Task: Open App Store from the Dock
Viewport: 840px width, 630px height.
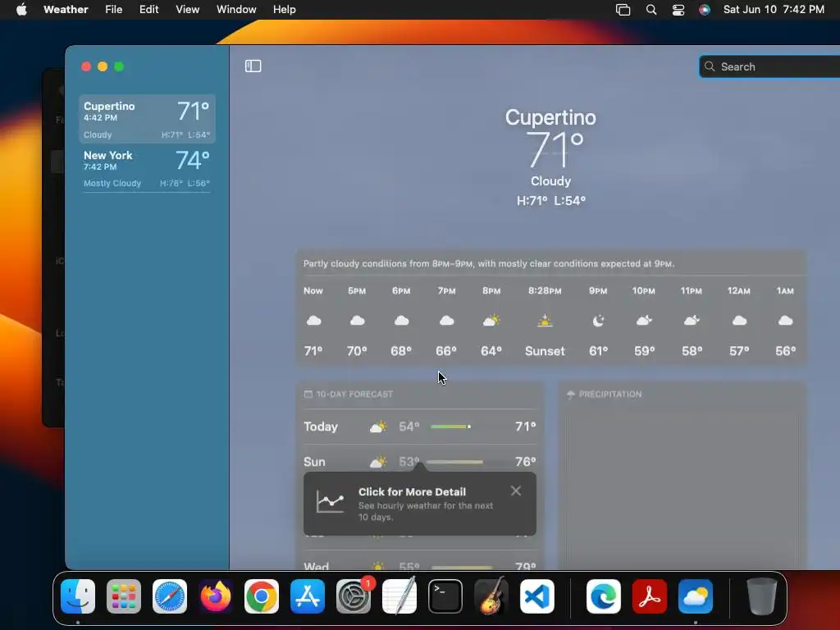Action: coord(308,596)
